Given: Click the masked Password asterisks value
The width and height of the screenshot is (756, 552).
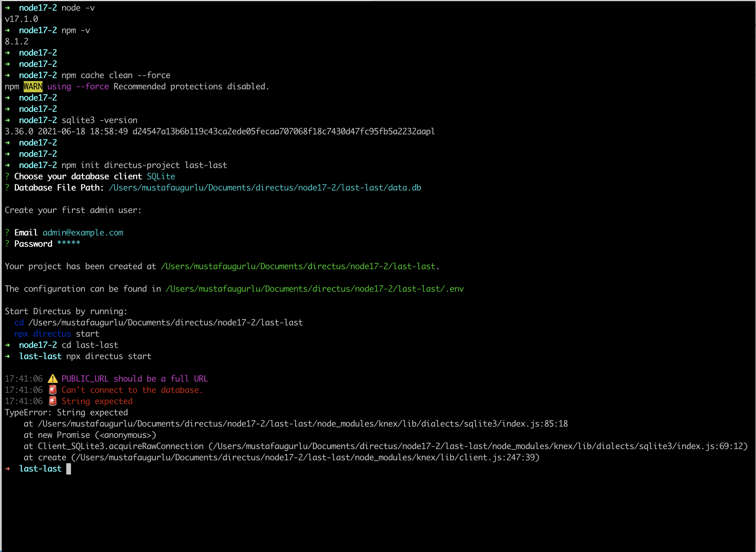Looking at the screenshot, I should pyautogui.click(x=69, y=243).
